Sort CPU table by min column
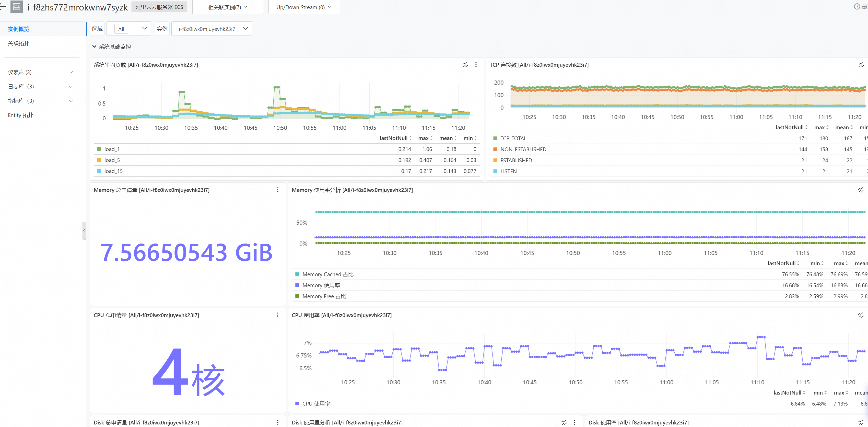 pyautogui.click(x=820, y=393)
